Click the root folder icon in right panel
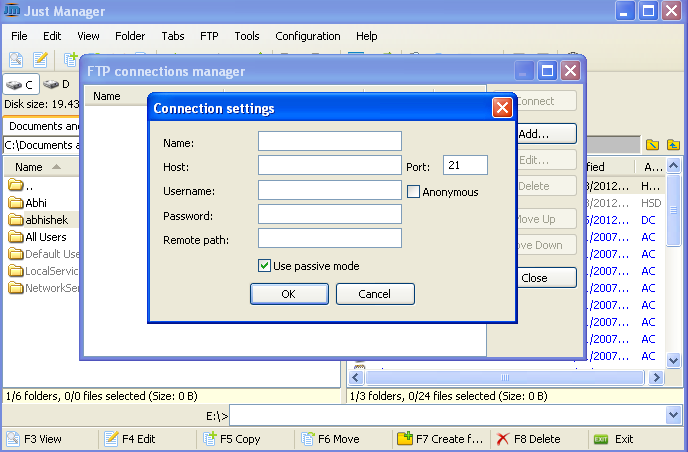 pyautogui.click(x=653, y=145)
